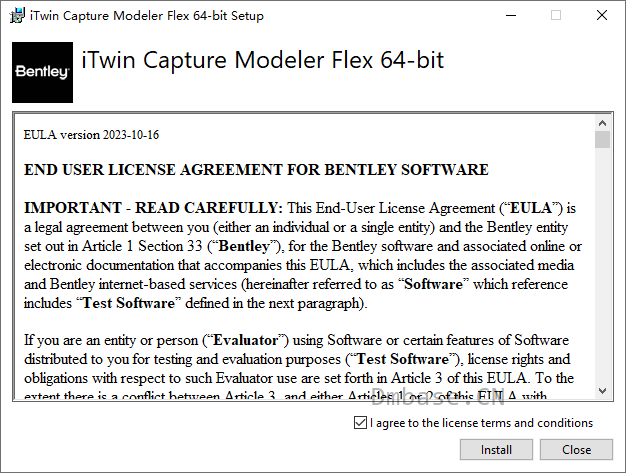Click the scrollbar up arrow in the EULA box

tap(602, 123)
